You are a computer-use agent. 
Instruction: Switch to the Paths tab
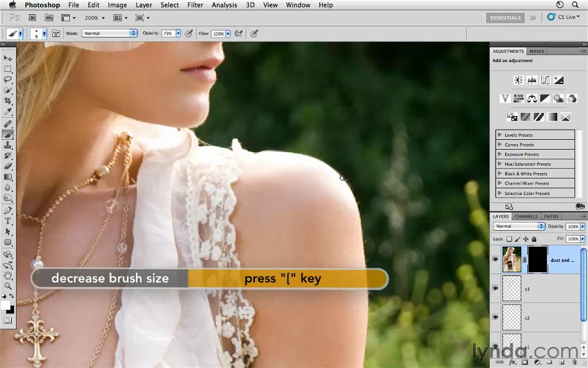[551, 217]
